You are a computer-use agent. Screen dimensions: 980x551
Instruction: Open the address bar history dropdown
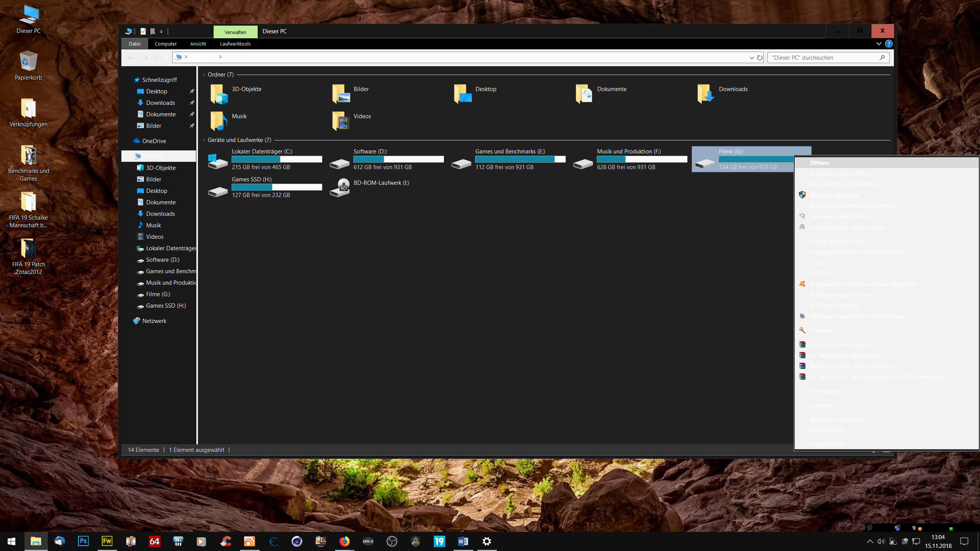[x=751, y=58]
